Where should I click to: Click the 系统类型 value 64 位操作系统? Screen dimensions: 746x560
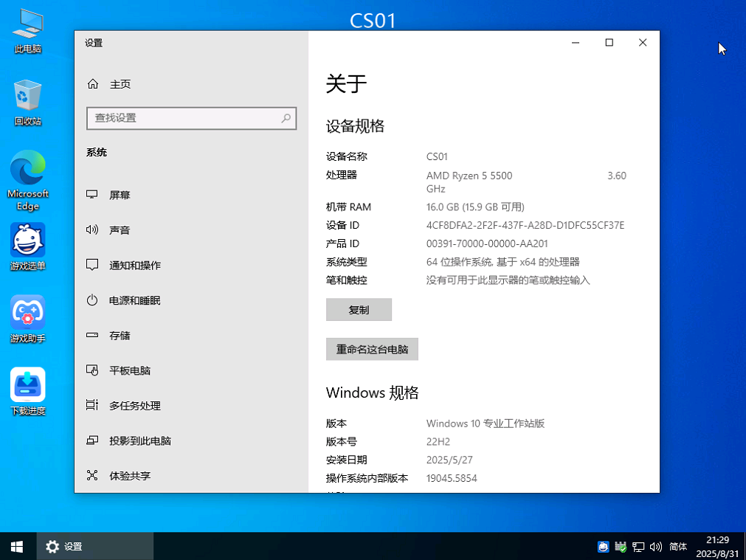pos(503,262)
